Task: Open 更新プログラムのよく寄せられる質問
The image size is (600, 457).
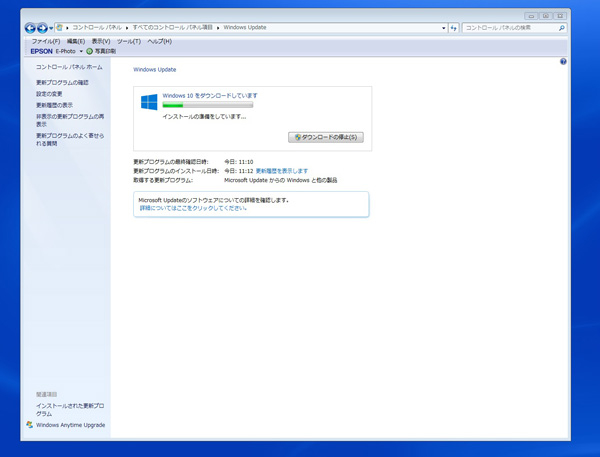Action: click(x=70, y=139)
